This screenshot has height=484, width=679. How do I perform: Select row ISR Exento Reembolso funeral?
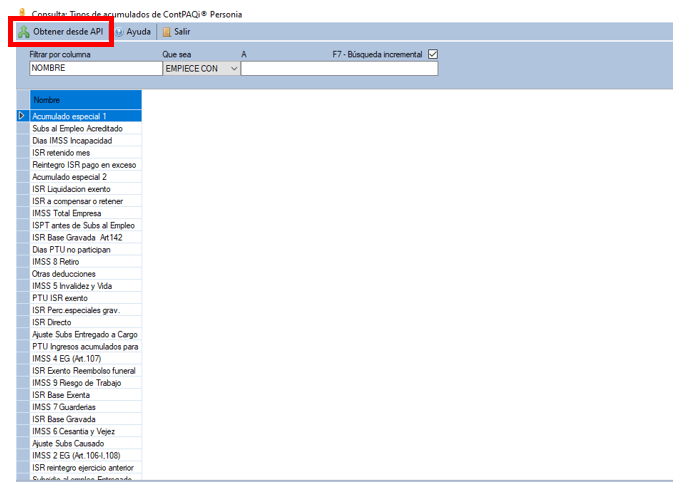86,371
